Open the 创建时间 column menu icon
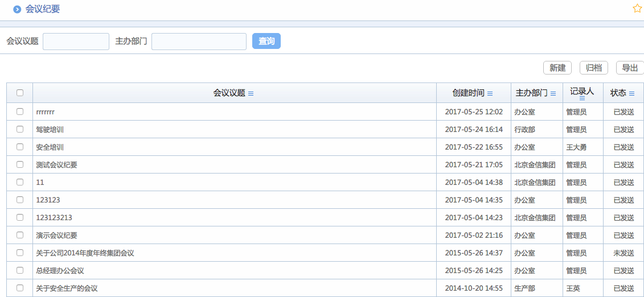644x297 pixels. tap(490, 93)
